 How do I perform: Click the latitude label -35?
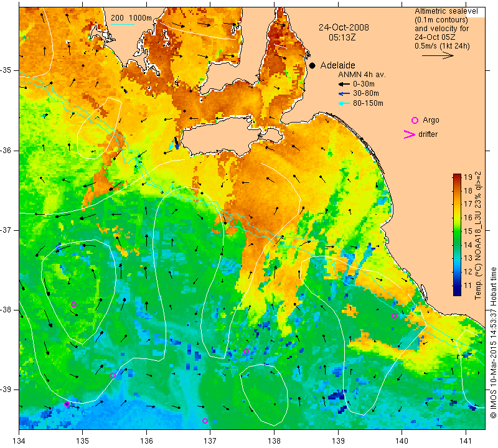(x=6, y=70)
